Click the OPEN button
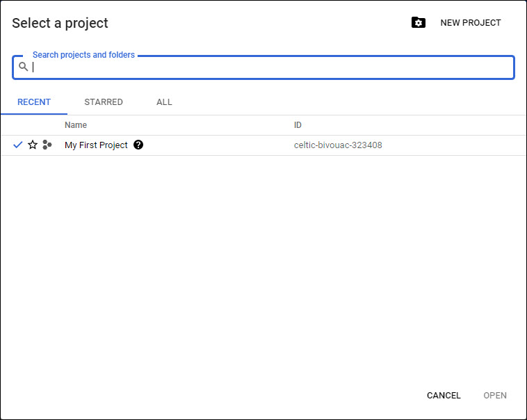This screenshot has height=420, width=527. [495, 396]
